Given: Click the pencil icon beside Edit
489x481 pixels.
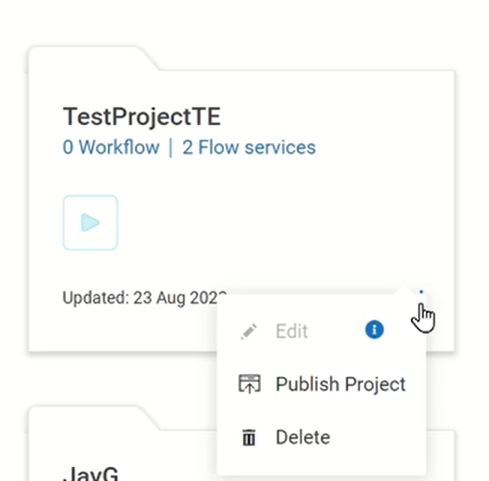Looking at the screenshot, I should point(249,331).
